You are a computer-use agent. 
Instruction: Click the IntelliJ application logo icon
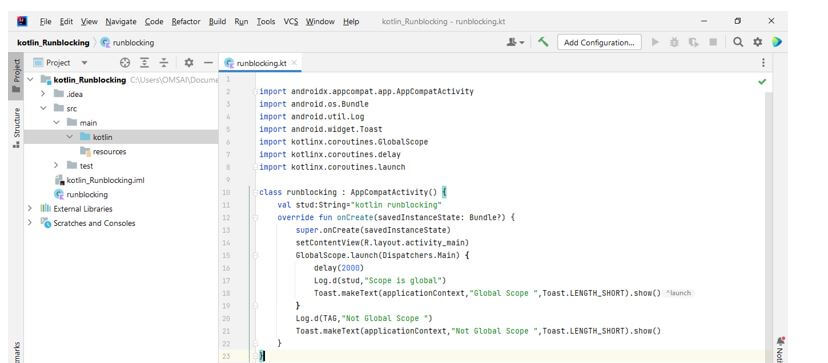click(x=22, y=21)
